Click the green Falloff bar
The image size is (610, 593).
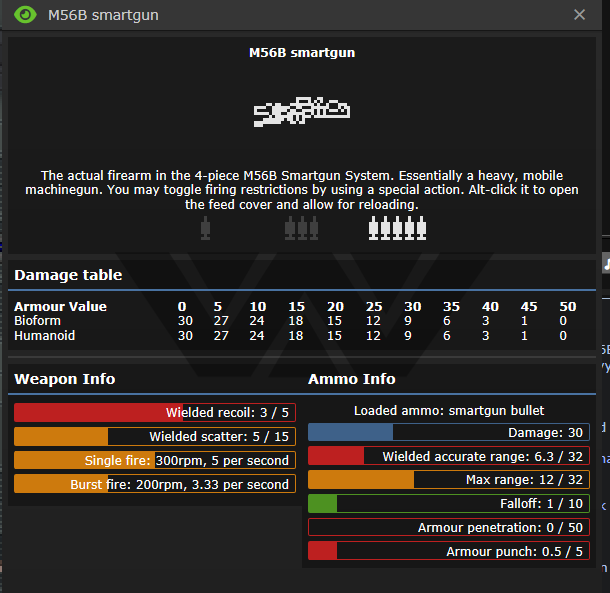[x=448, y=504]
